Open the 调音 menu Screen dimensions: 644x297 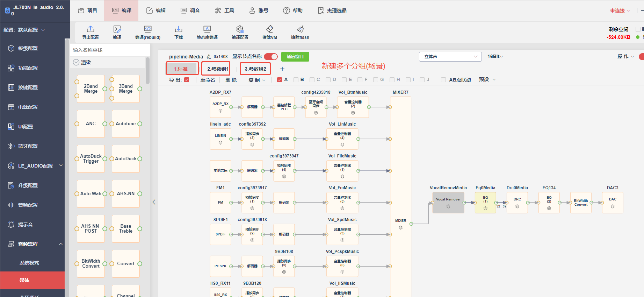pos(190,10)
